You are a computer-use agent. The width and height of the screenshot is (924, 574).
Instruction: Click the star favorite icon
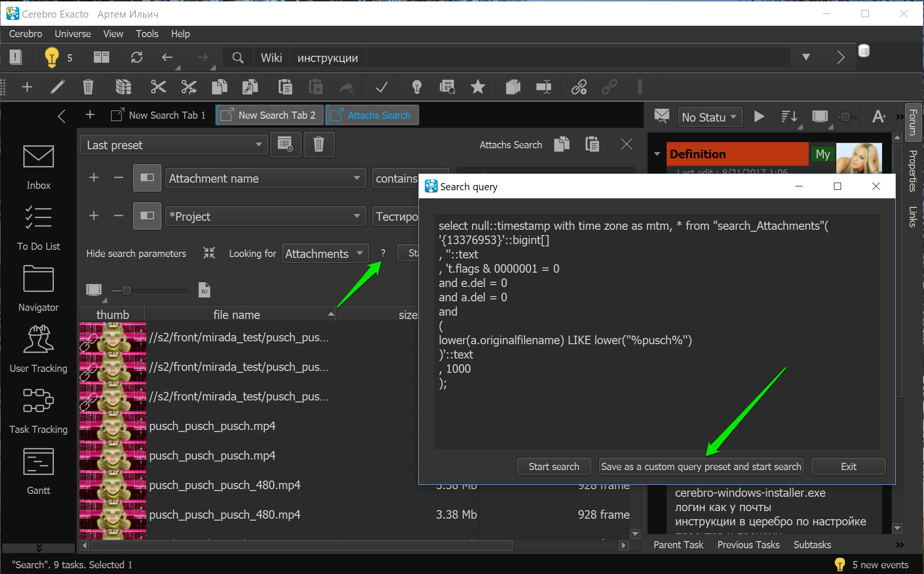(477, 87)
